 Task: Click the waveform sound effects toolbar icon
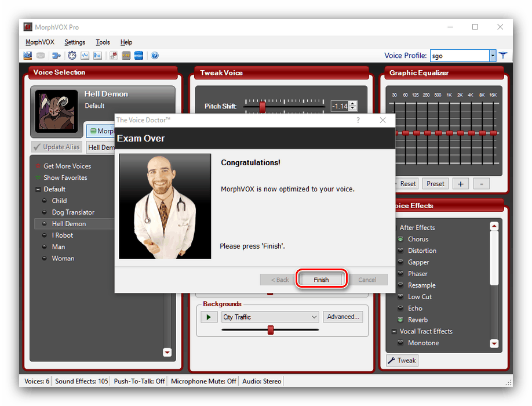point(85,55)
